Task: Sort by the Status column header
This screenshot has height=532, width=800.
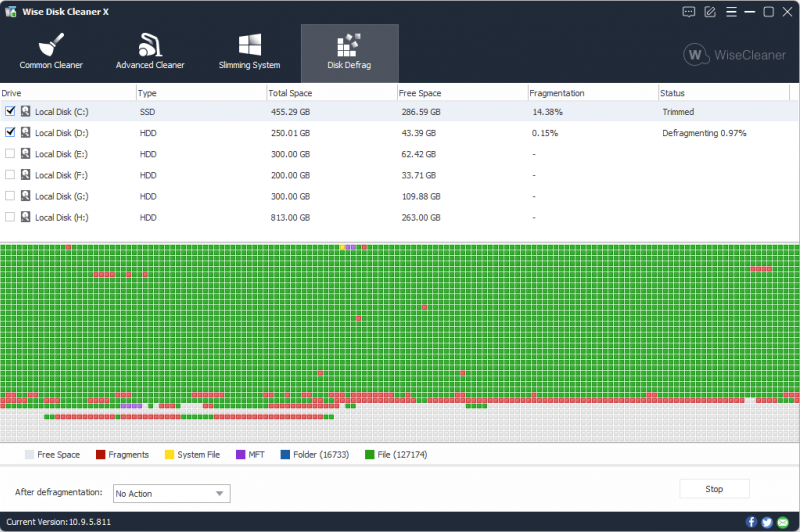Action: coord(724,93)
